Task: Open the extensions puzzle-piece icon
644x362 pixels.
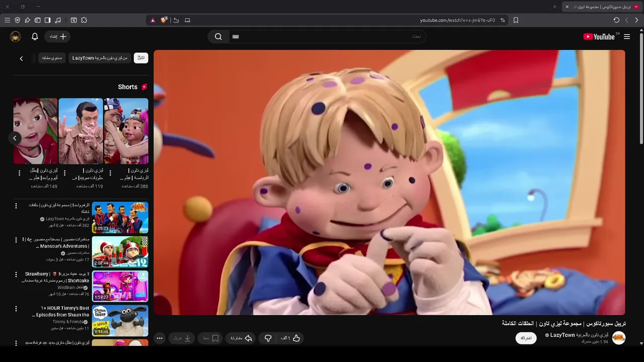Action: coord(84,20)
